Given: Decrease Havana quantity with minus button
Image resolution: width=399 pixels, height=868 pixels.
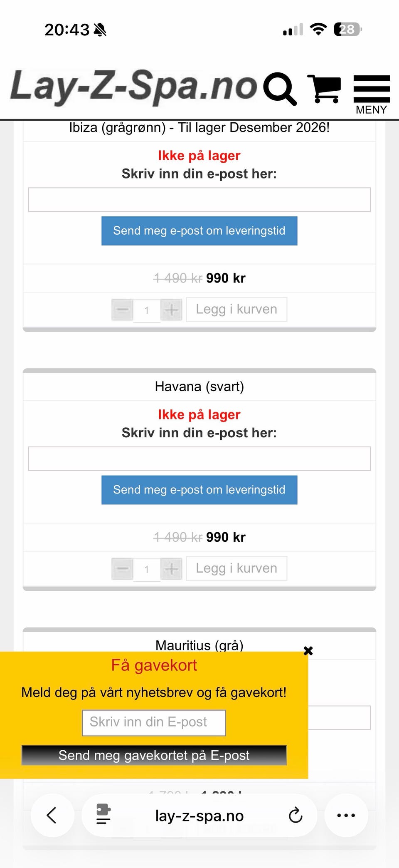Looking at the screenshot, I should coord(122,569).
